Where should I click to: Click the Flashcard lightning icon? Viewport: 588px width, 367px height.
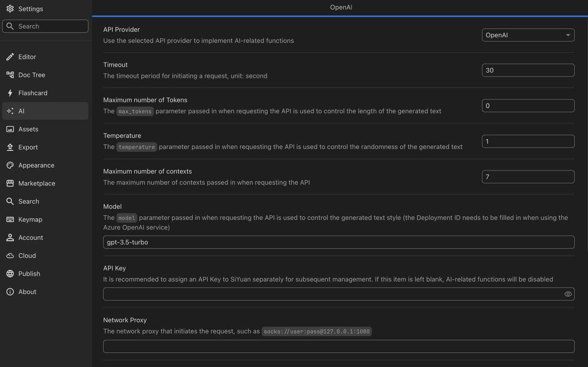[x=10, y=93]
